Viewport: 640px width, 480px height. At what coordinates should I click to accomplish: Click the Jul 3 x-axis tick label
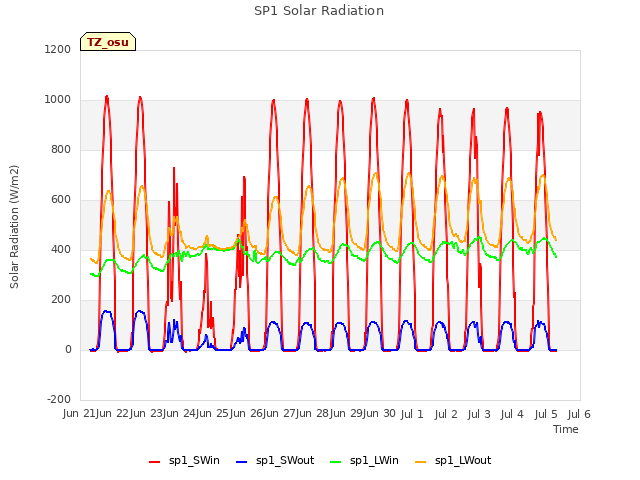pyautogui.click(x=479, y=414)
